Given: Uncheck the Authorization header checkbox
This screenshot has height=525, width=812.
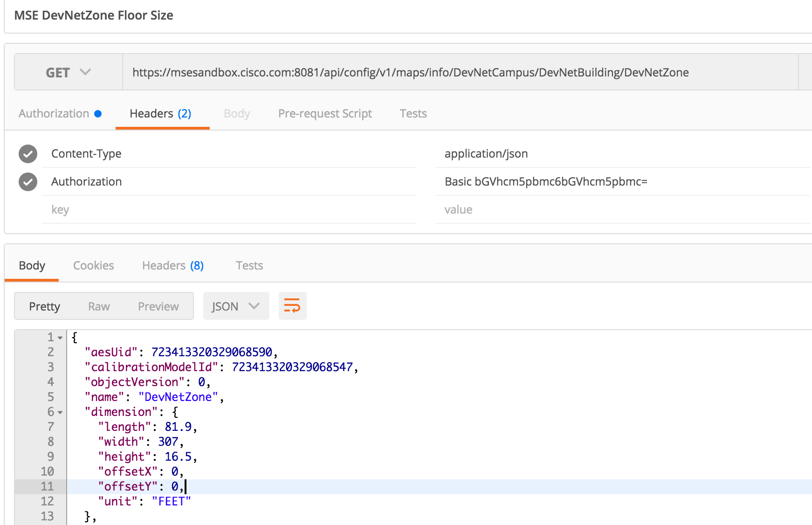Looking at the screenshot, I should [28, 182].
